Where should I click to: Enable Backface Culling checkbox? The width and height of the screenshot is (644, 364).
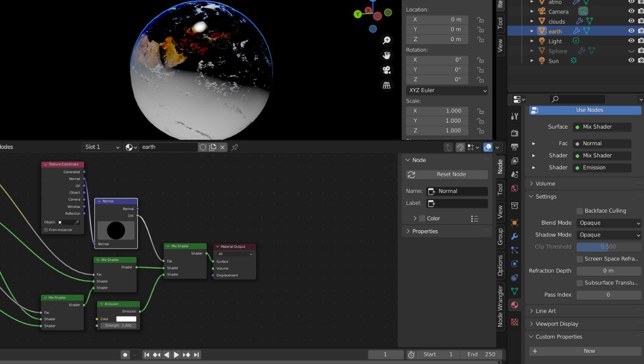pyautogui.click(x=580, y=211)
